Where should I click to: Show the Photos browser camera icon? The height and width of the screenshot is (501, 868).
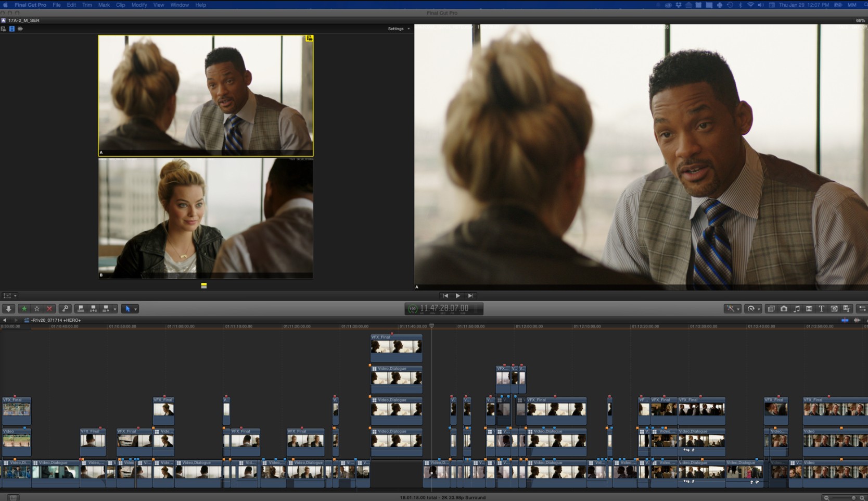pos(784,309)
